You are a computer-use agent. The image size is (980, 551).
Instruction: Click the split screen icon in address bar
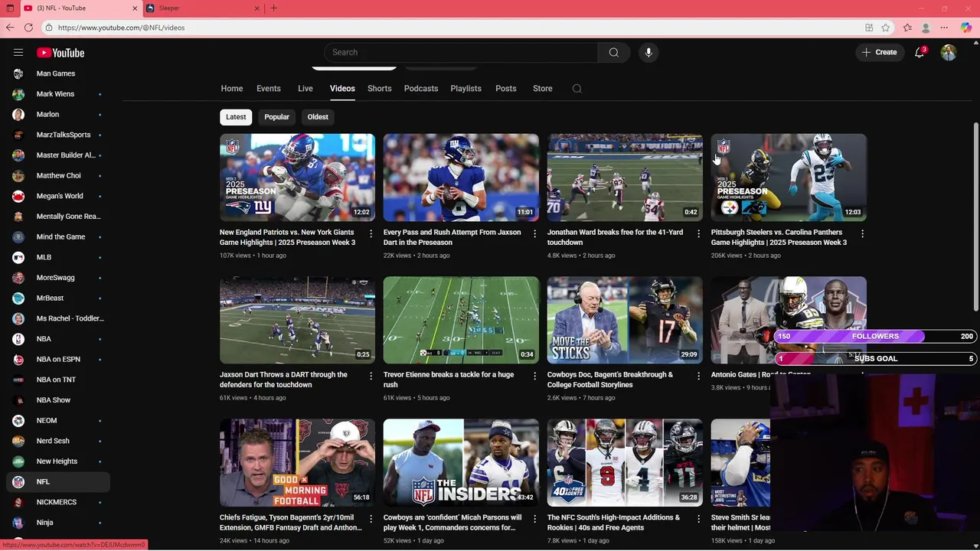pos(869,28)
